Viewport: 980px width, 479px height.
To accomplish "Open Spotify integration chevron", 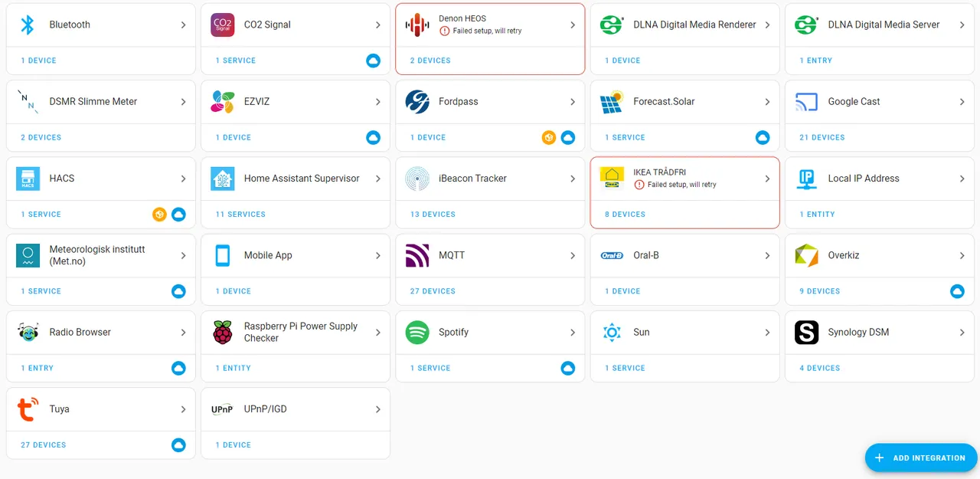I will click(x=573, y=332).
